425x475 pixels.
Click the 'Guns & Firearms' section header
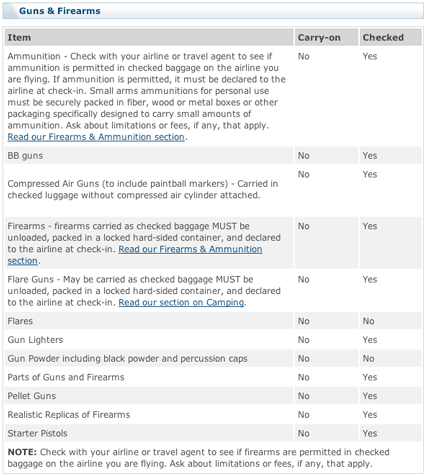point(60,11)
